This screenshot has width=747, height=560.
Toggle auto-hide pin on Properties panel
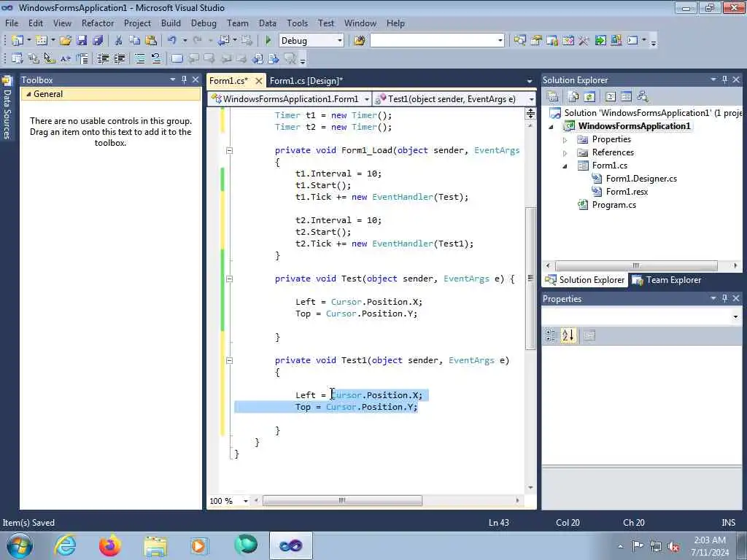[x=724, y=298]
